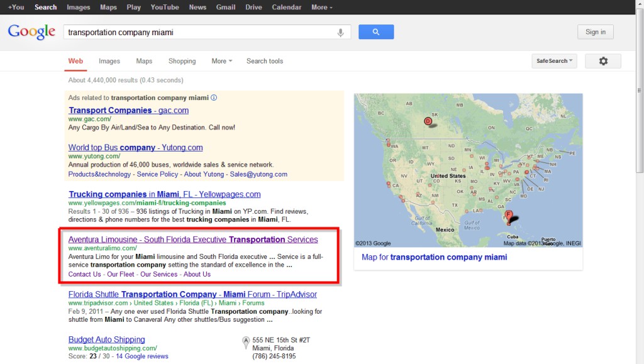Image resolution: width=644 pixels, height=364 pixels.
Task: Click the page vertical scrollbar
Action: pos(640,91)
